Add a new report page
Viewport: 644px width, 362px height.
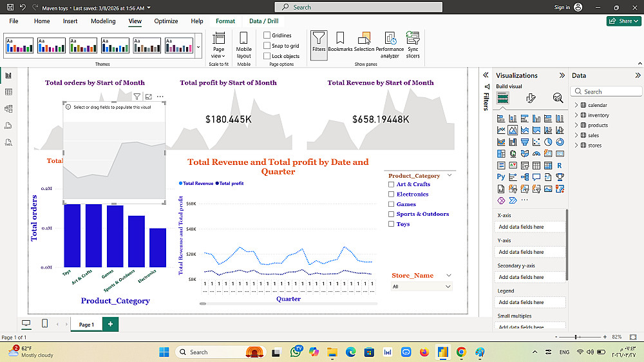click(111, 324)
